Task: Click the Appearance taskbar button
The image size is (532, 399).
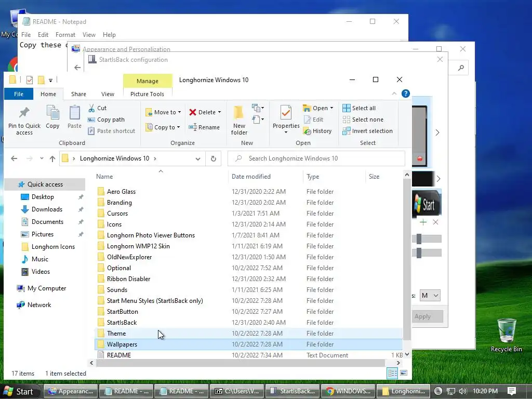Action: click(71, 391)
